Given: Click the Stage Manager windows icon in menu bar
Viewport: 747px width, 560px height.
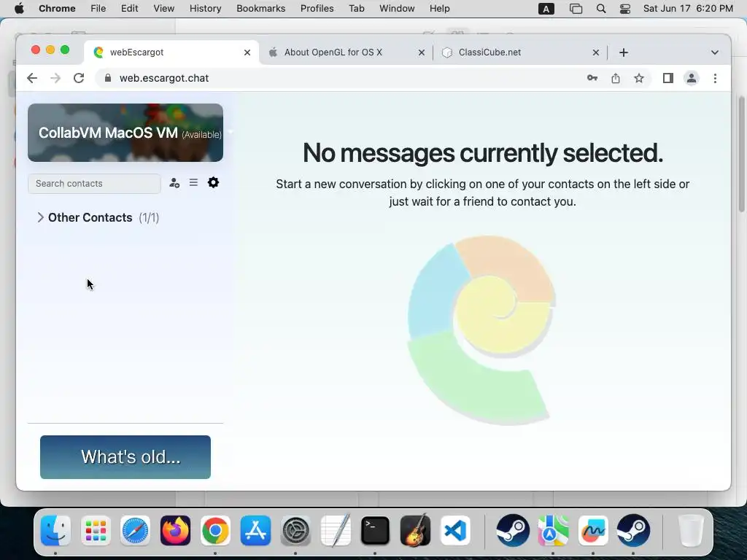Looking at the screenshot, I should click(576, 9).
